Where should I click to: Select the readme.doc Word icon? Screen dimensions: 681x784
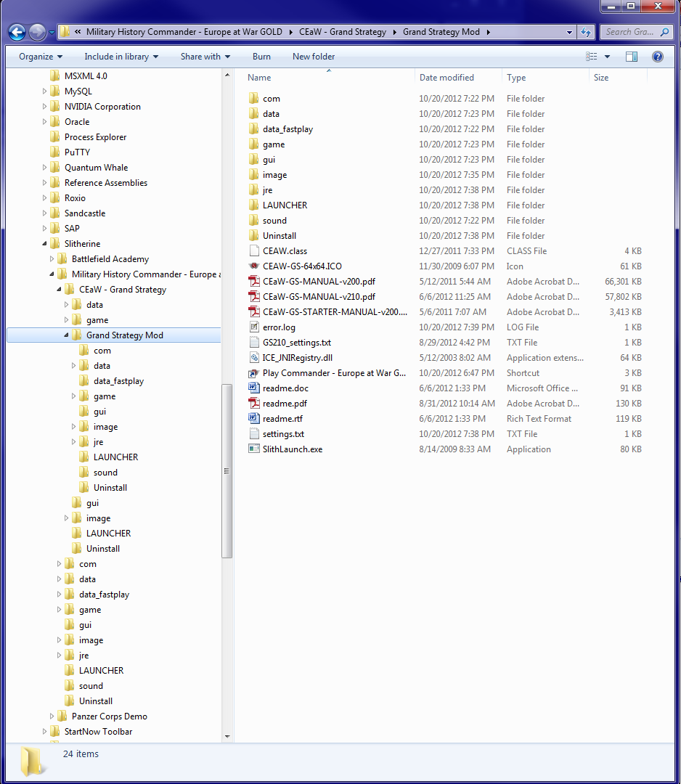pyautogui.click(x=254, y=388)
